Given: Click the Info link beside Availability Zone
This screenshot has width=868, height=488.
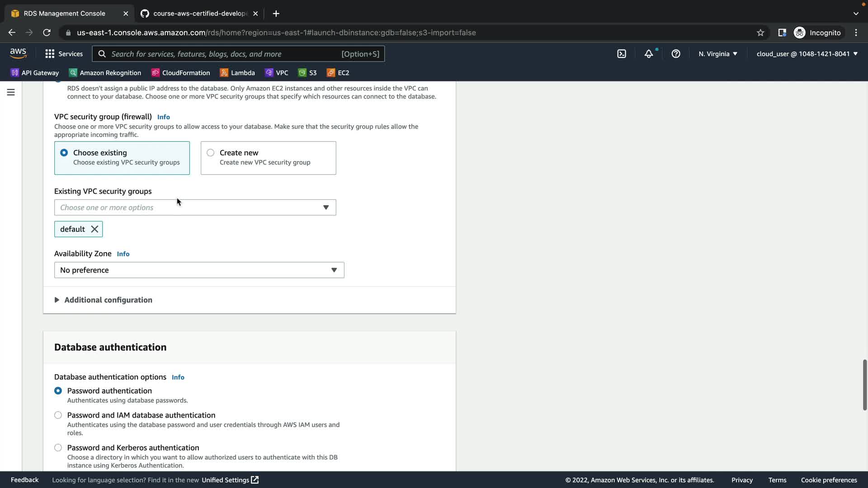Looking at the screenshot, I should (x=123, y=254).
